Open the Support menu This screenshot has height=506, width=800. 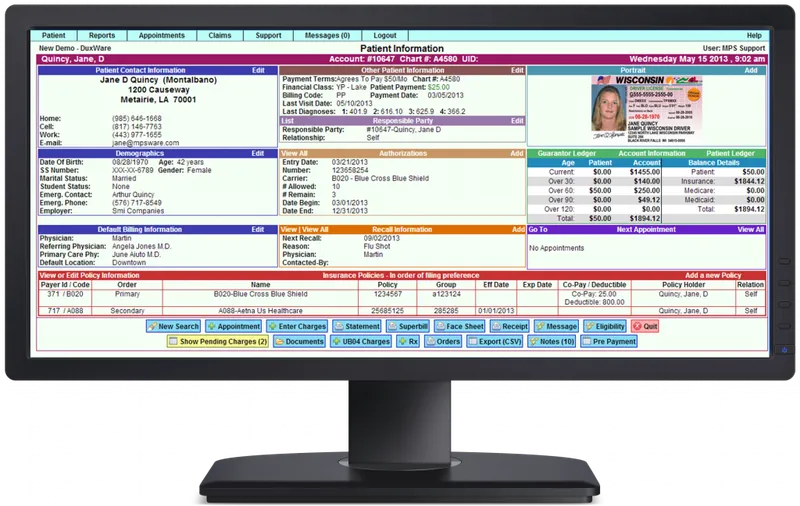pyautogui.click(x=268, y=35)
